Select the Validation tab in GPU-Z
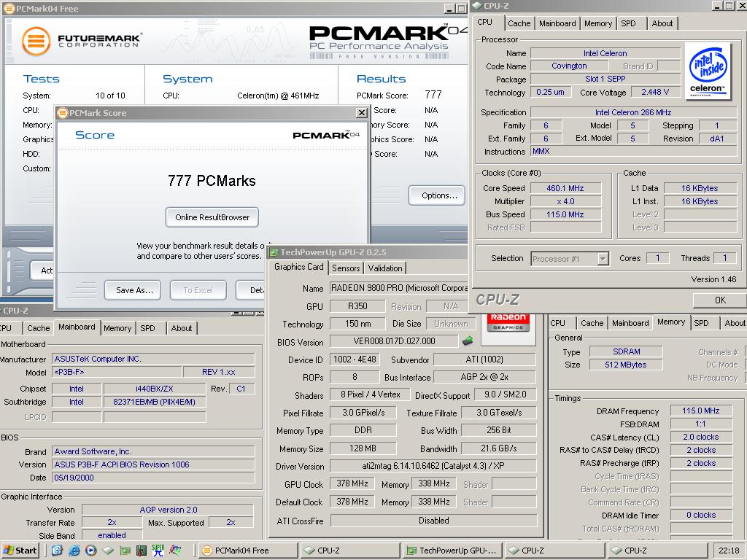Screen dimensions: 747x560 [x=385, y=268]
